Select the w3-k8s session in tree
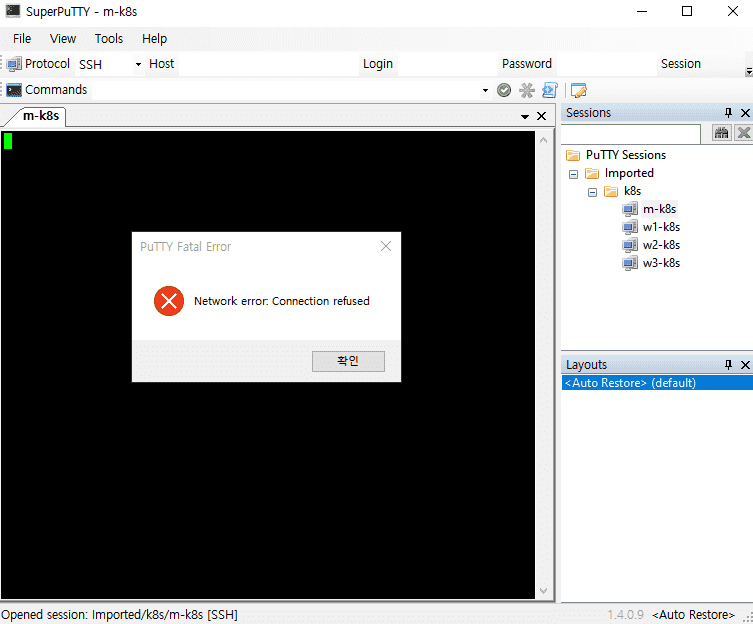The width and height of the screenshot is (753, 624). pos(661,263)
